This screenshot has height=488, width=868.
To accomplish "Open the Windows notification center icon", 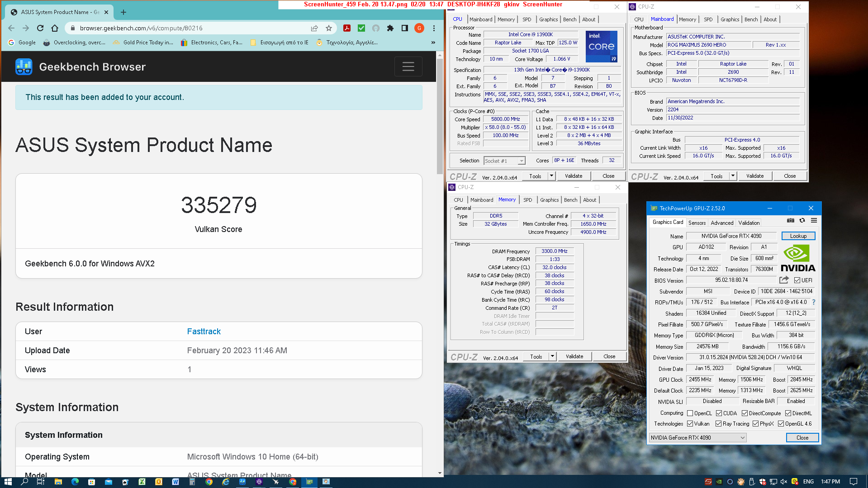I will pyautogui.click(x=854, y=482).
